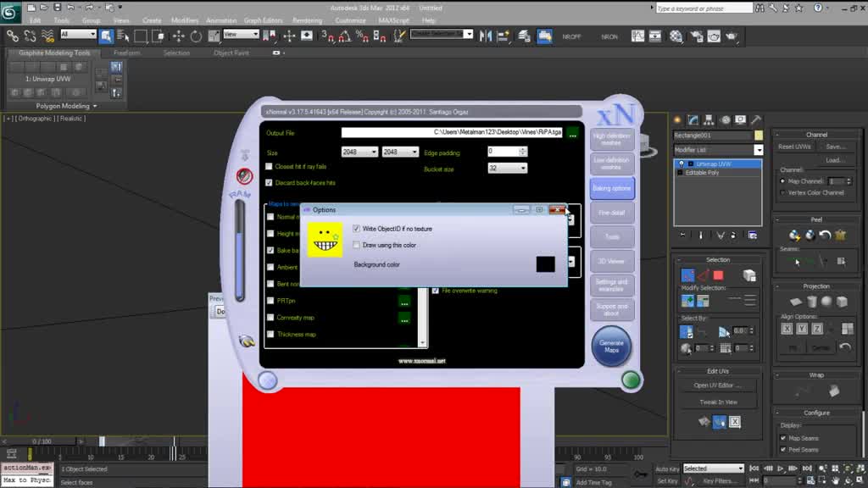
Task: Click Quick Peel icon in Peel rollout
Action: pyautogui.click(x=794, y=236)
